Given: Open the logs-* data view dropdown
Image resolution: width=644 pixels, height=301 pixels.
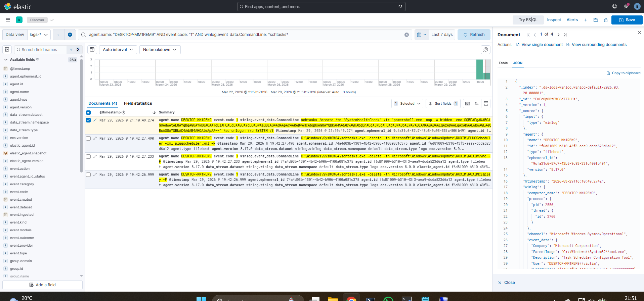Looking at the screenshot, I should 39,35.
